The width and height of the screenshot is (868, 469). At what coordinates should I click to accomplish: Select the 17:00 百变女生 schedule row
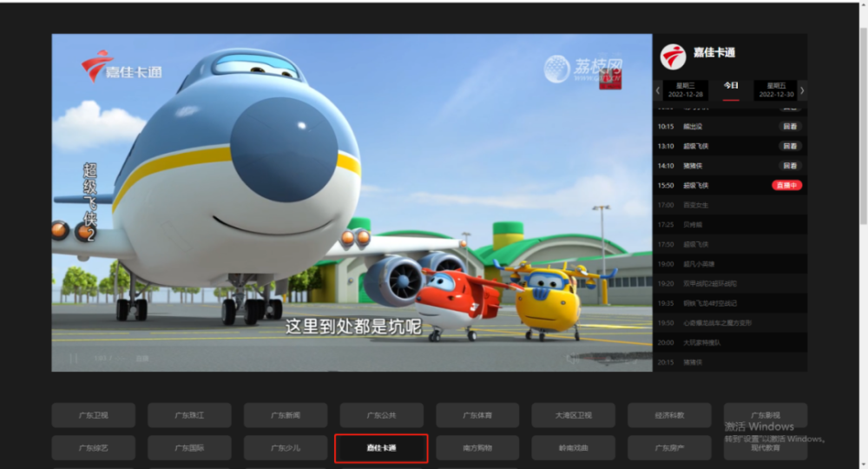click(730, 205)
